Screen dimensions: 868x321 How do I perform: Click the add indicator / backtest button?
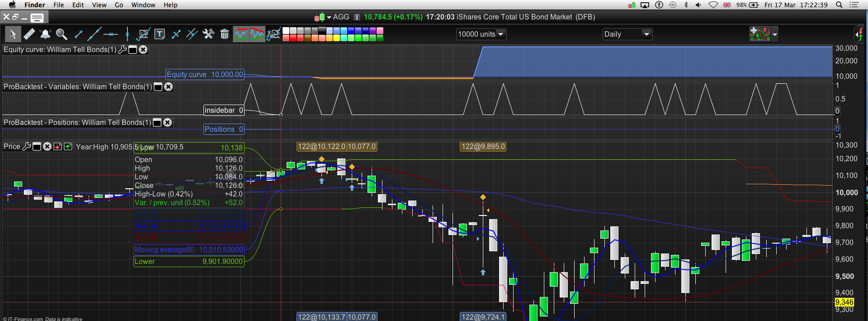[x=760, y=34]
